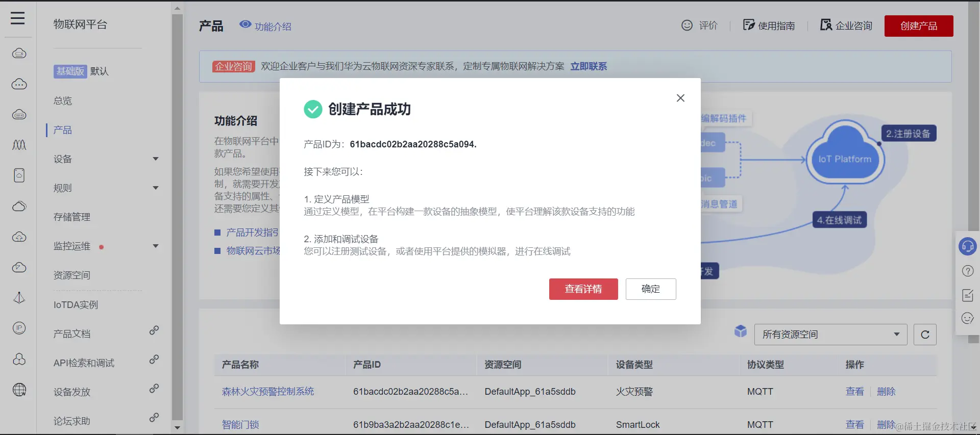The width and height of the screenshot is (980, 435).
Task: Click 查看 for 森林火灾预警控制系统
Action: [854, 392]
